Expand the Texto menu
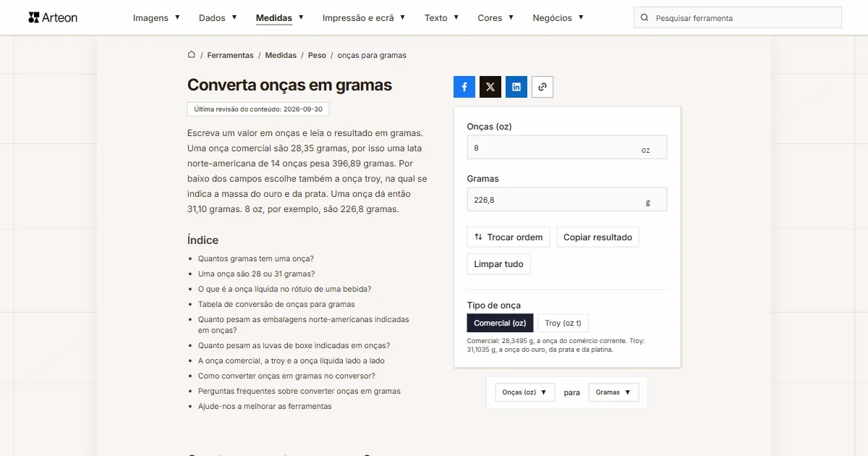The width and height of the screenshot is (868, 456). [441, 18]
